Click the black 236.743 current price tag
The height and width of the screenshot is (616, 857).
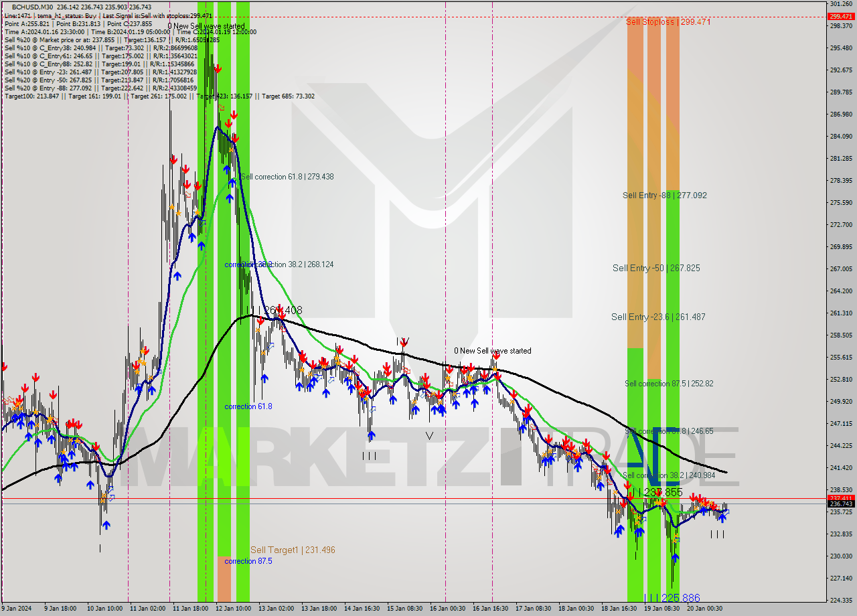pos(842,504)
